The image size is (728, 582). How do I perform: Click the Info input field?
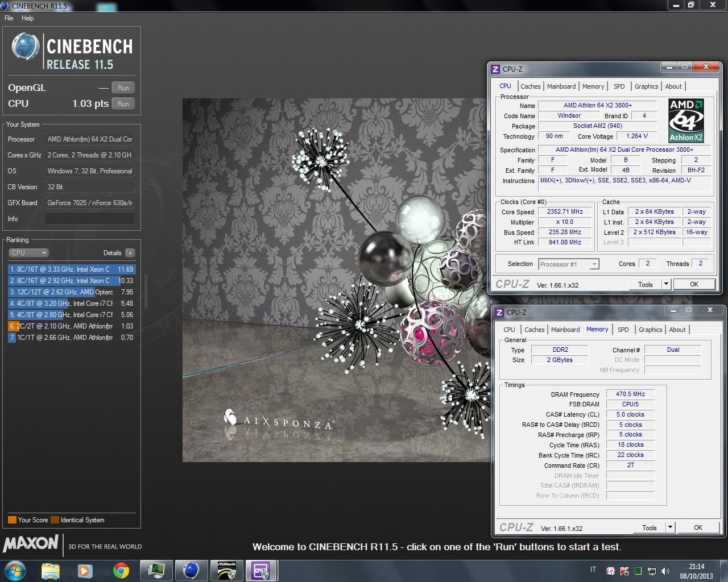89,219
